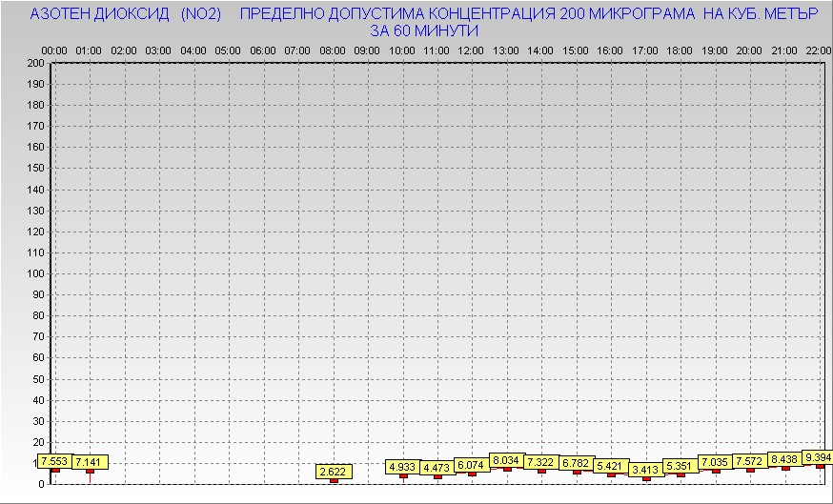Click the 200 value on vertical axis

pyautogui.click(x=35, y=63)
